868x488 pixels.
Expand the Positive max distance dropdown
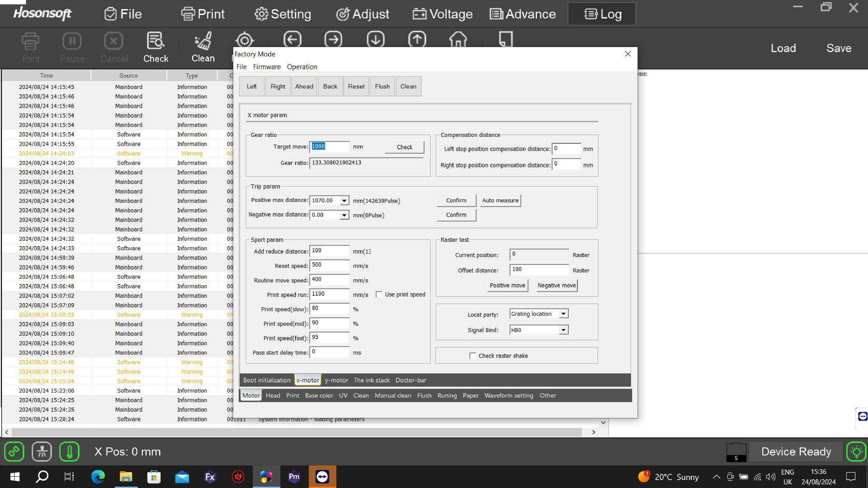(344, 201)
